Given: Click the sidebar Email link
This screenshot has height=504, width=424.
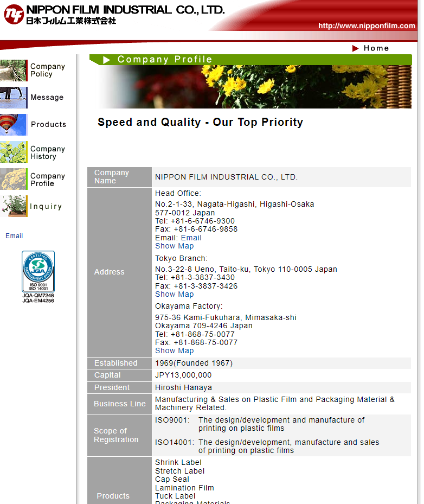Looking at the screenshot, I should click(x=14, y=236).
